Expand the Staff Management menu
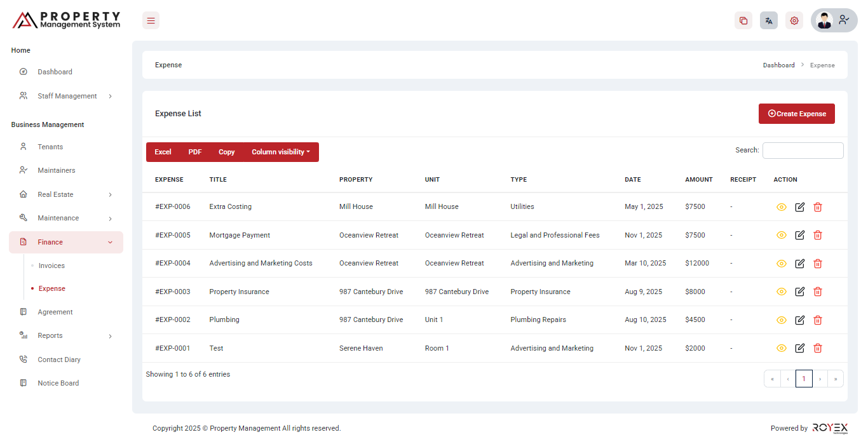Screen dimensions: 868x444 (x=67, y=96)
